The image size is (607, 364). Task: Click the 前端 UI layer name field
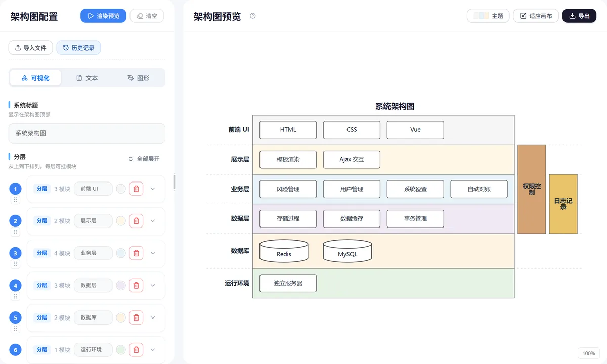coord(93,189)
